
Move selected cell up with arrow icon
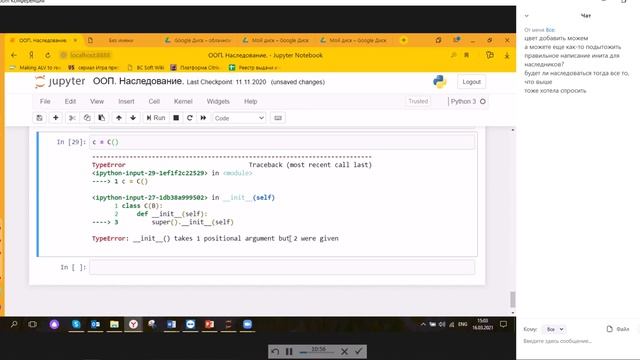[119, 118]
